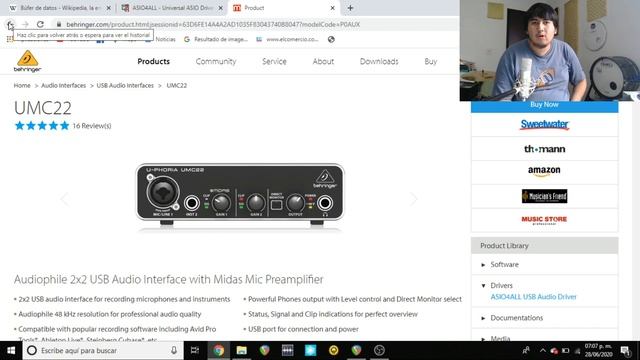Reload the Behringer page
This screenshot has width=640, height=360.
(x=40, y=24)
